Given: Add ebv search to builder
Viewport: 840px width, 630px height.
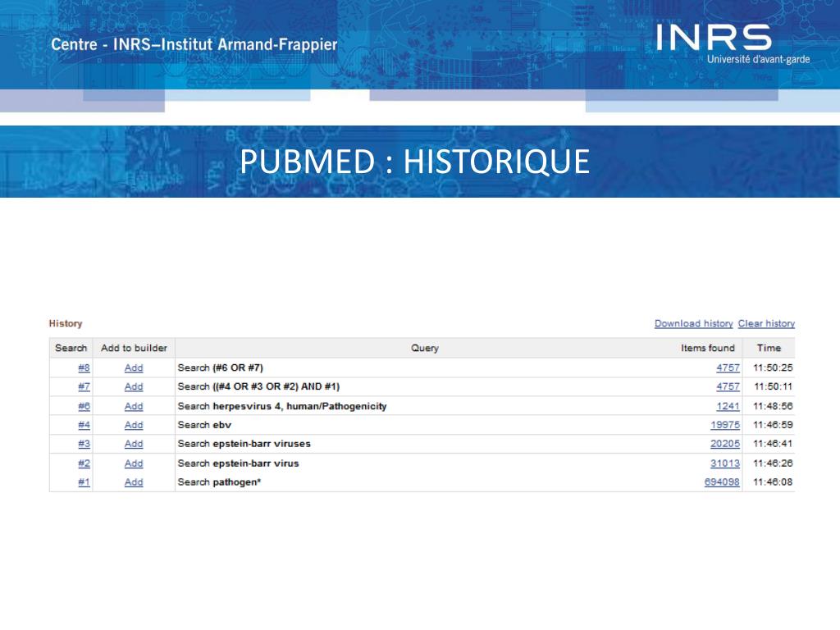Looking at the screenshot, I should click(134, 425).
